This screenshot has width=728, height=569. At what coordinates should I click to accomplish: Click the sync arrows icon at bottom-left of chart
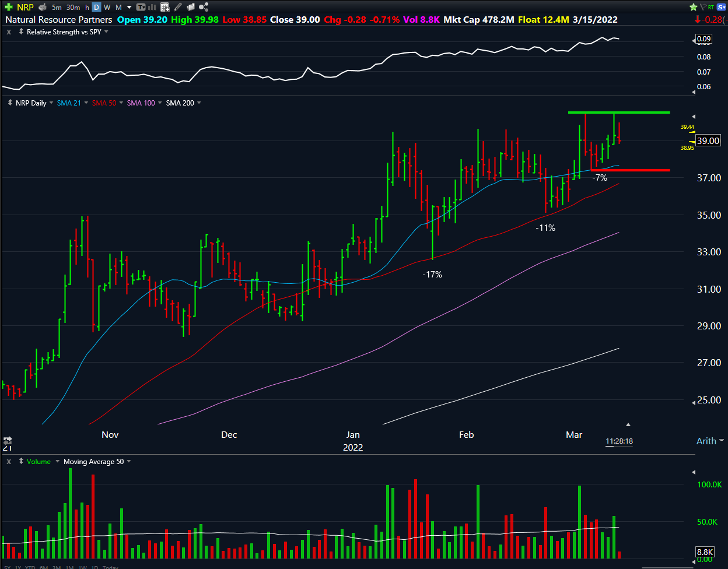[x=8, y=440]
